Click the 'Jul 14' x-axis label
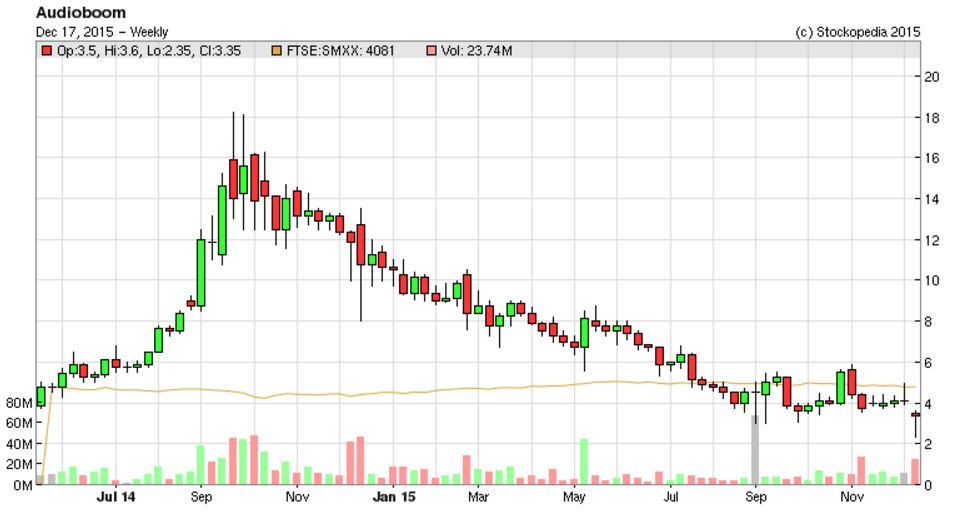The width and height of the screenshot is (964, 512). tap(116, 497)
